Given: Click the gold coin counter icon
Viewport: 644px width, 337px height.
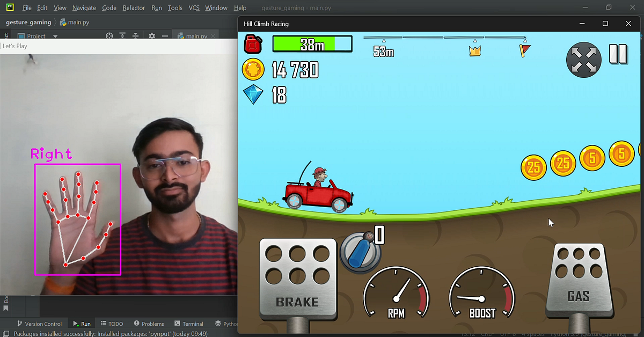Looking at the screenshot, I should [253, 70].
